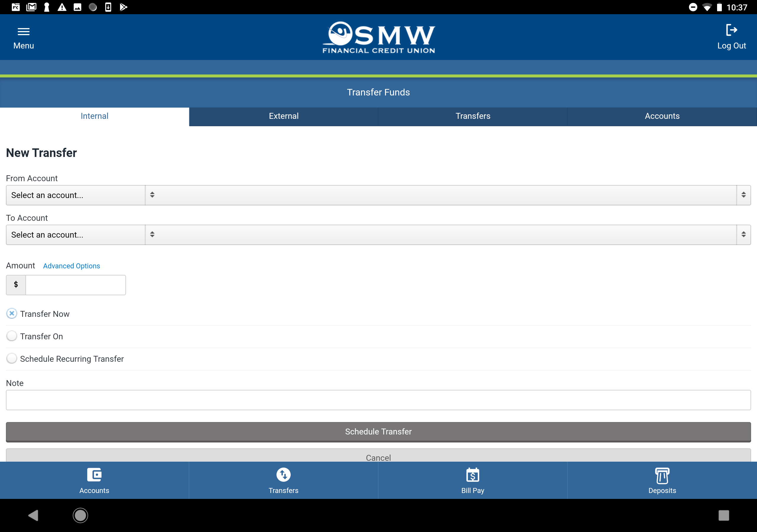Switch to the External tab
The image size is (757, 532).
(284, 116)
